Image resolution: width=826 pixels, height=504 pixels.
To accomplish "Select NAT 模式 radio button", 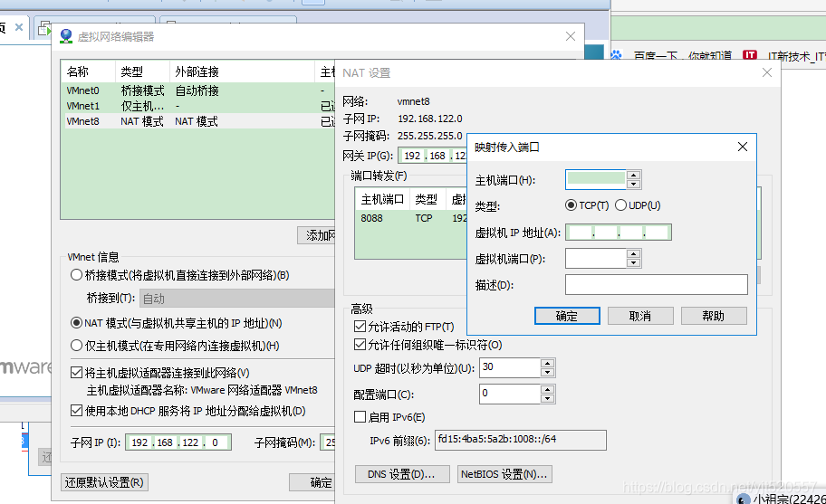I will click(76, 322).
